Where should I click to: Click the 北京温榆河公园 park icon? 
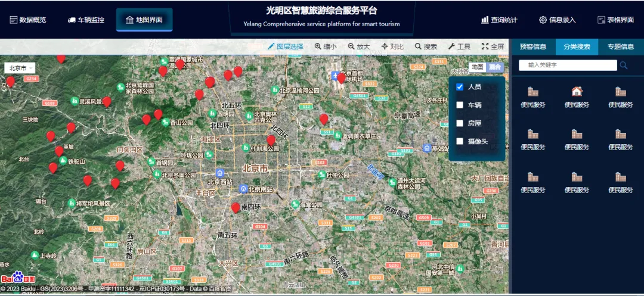pos(275,90)
